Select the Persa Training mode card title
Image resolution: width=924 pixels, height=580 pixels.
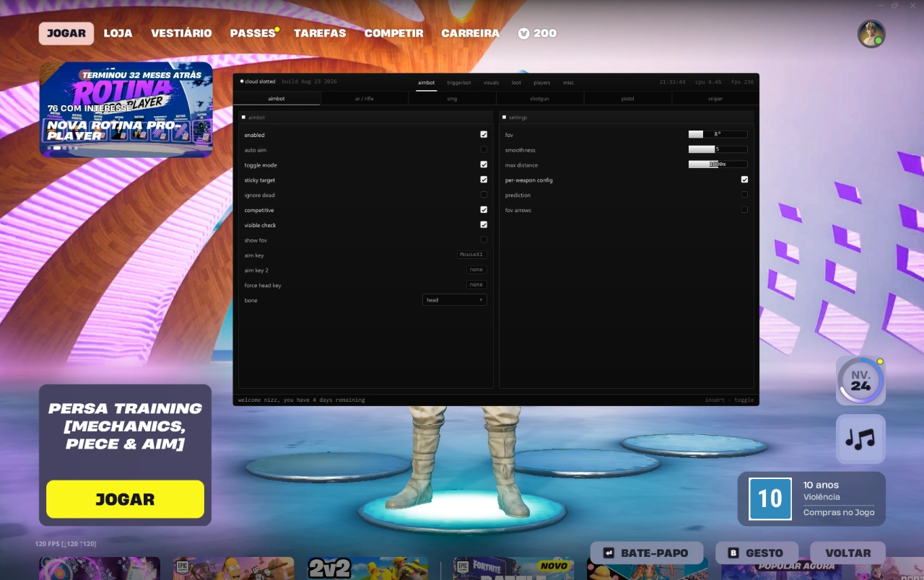click(x=125, y=426)
